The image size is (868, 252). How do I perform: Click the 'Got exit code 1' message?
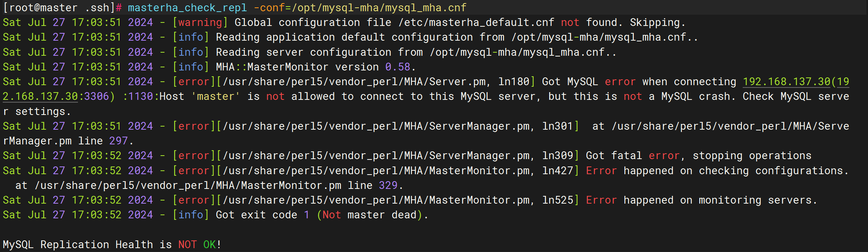tap(263, 215)
